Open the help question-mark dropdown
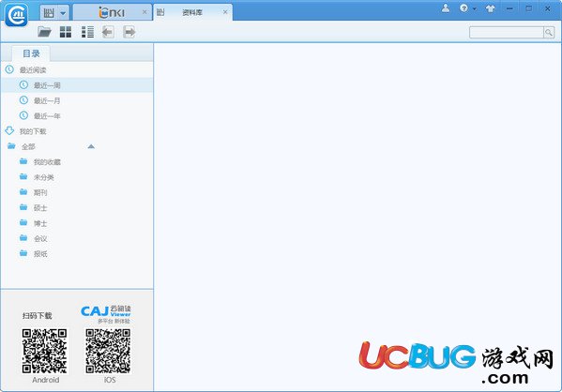 point(468,8)
